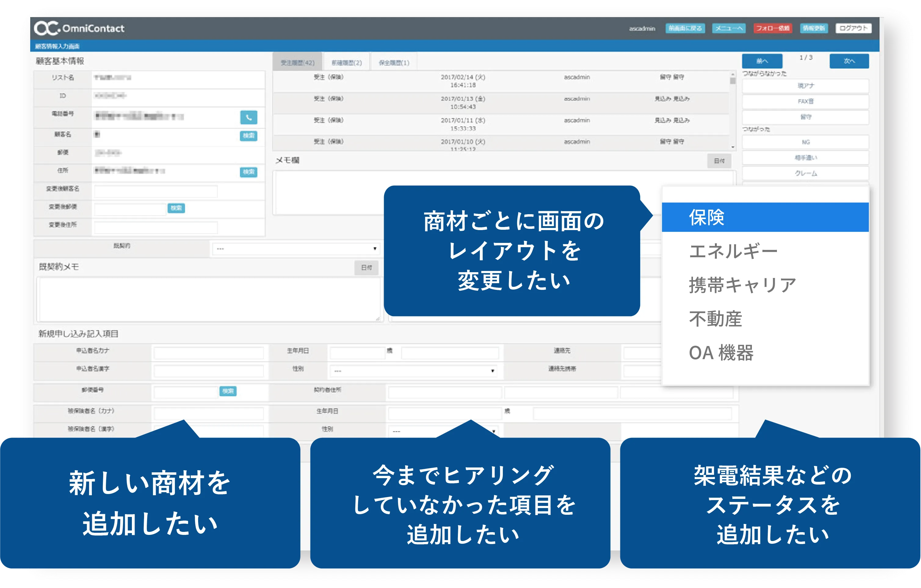The width and height of the screenshot is (921, 588).
Task: Go to the next record with 次へ
Action: pos(849,61)
